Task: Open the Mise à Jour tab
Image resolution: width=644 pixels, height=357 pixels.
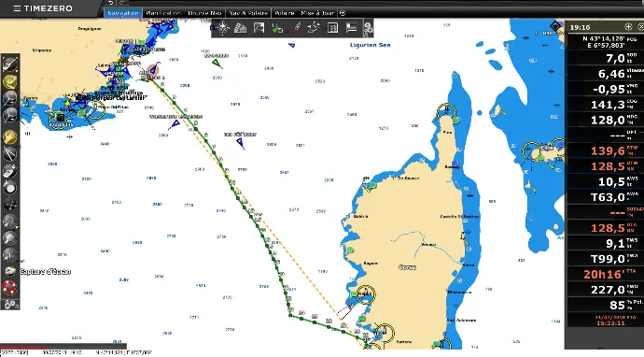Action: tap(317, 13)
